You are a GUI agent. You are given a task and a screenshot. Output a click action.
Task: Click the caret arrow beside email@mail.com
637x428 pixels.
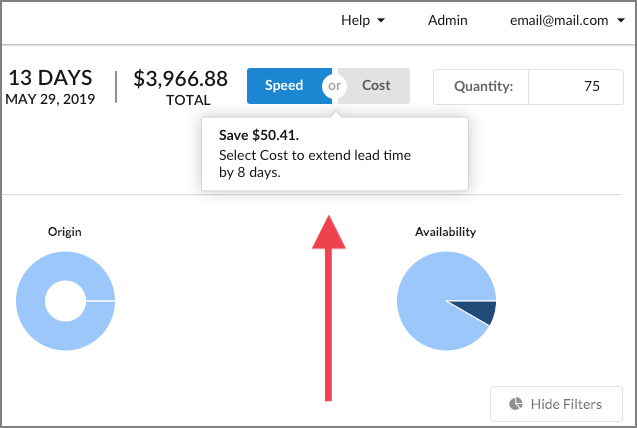click(621, 21)
